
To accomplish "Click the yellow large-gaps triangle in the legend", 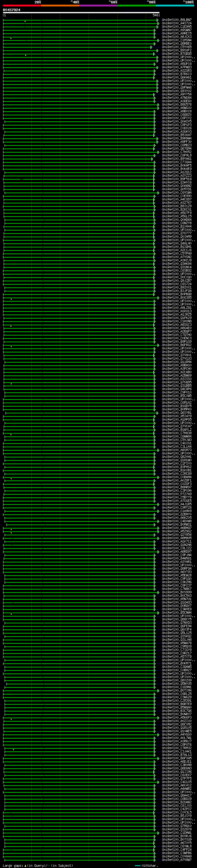I will point(25,866).
